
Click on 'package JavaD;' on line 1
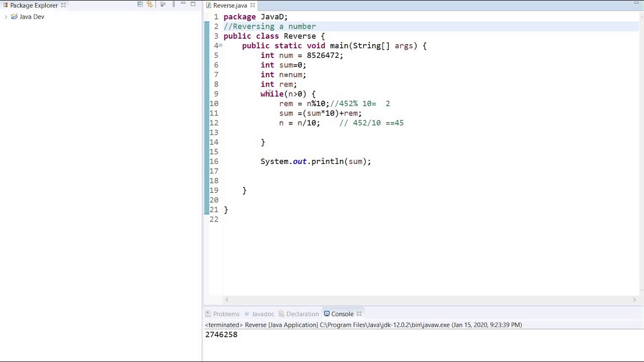tap(256, 17)
